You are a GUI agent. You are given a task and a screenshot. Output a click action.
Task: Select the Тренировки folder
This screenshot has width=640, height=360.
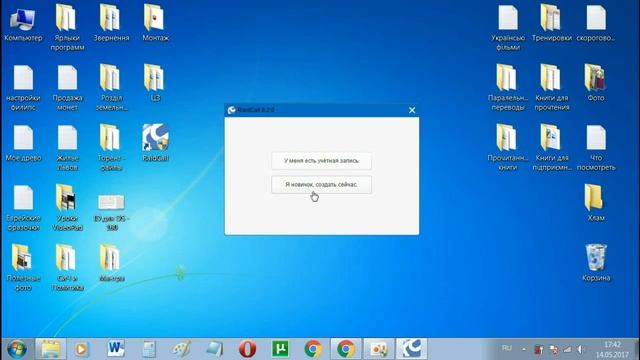tap(551, 23)
